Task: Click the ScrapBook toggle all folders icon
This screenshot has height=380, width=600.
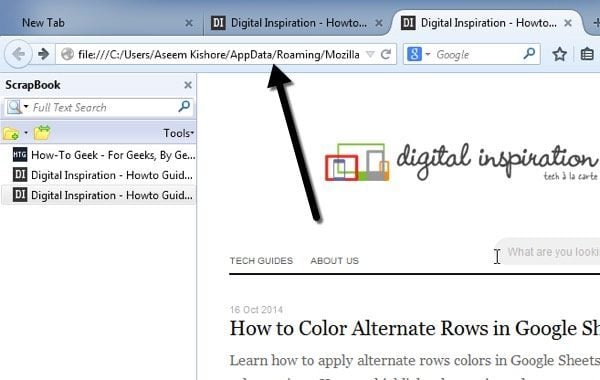Action: coord(42,132)
